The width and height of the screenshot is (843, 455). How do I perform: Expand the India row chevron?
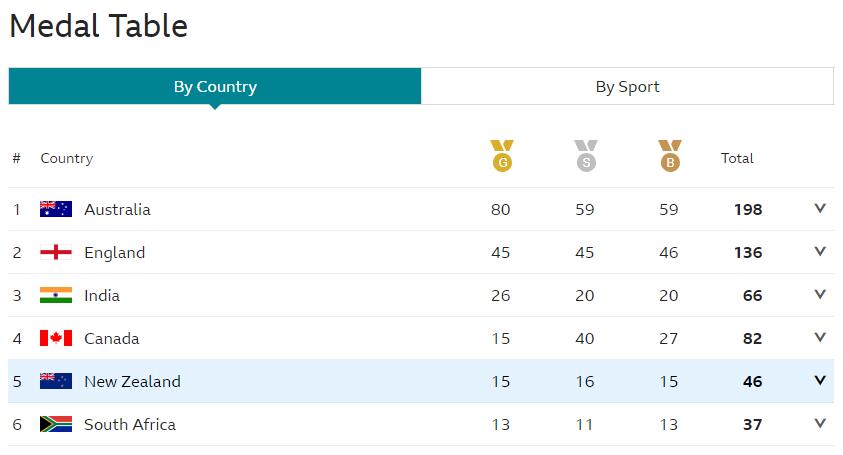coord(820,295)
